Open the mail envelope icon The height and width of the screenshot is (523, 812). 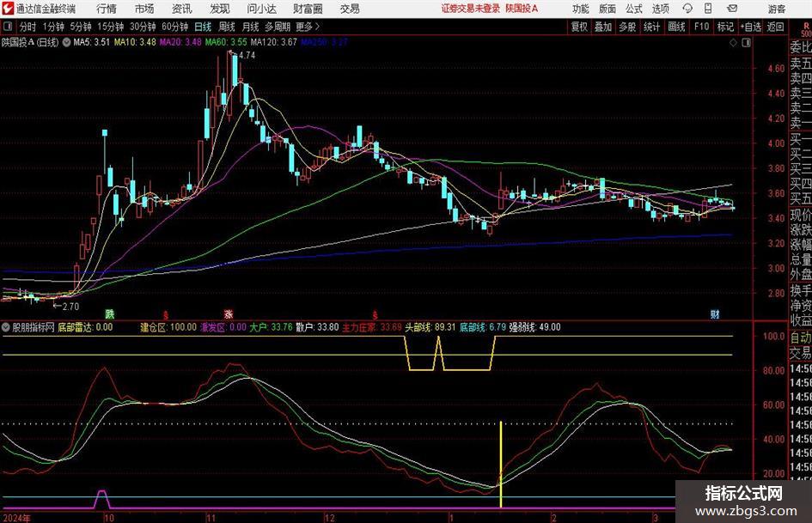[732, 9]
